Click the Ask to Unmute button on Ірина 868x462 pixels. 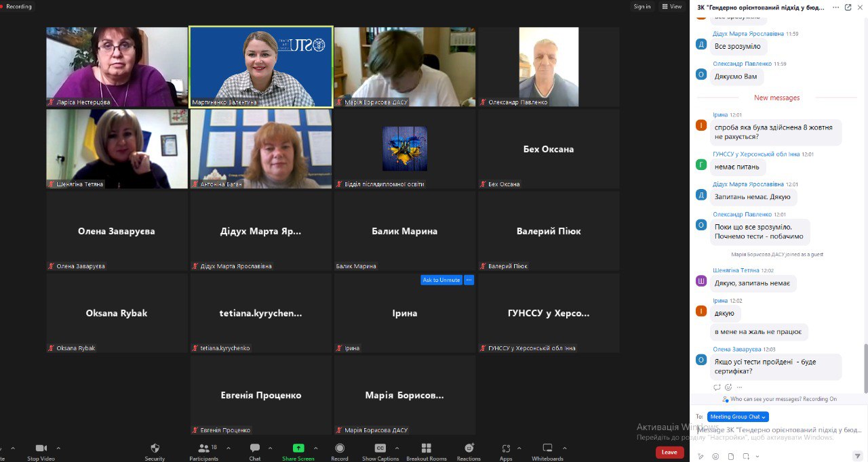pos(441,280)
